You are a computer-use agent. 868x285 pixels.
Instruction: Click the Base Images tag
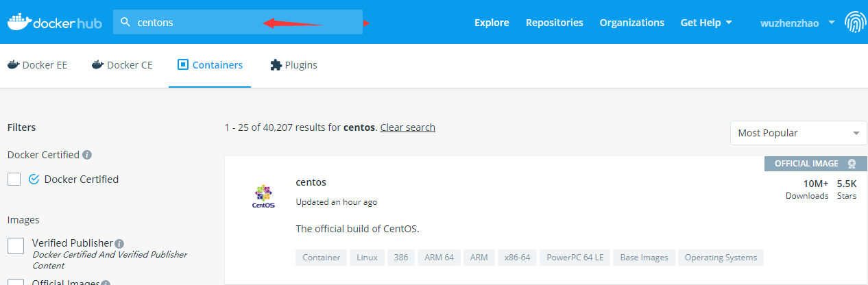coord(644,258)
